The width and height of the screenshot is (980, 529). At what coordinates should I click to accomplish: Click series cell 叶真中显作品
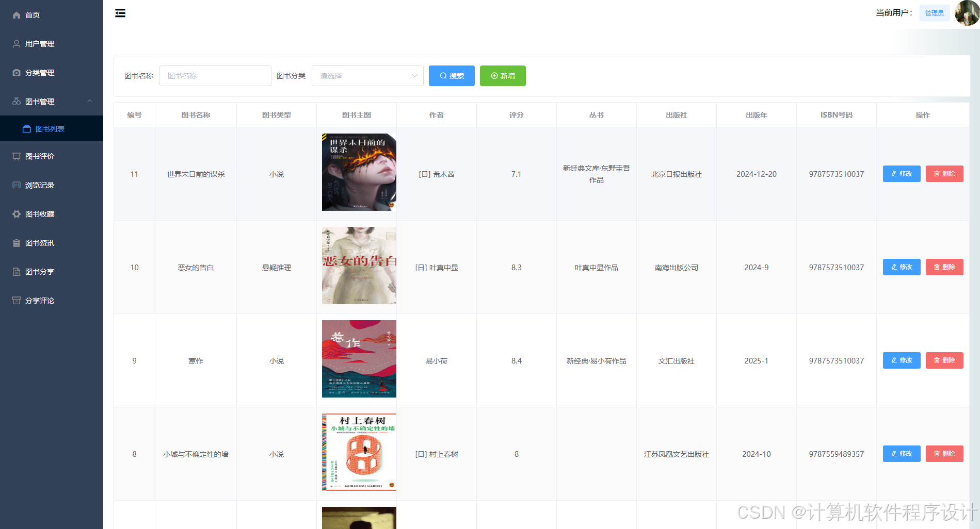click(597, 268)
